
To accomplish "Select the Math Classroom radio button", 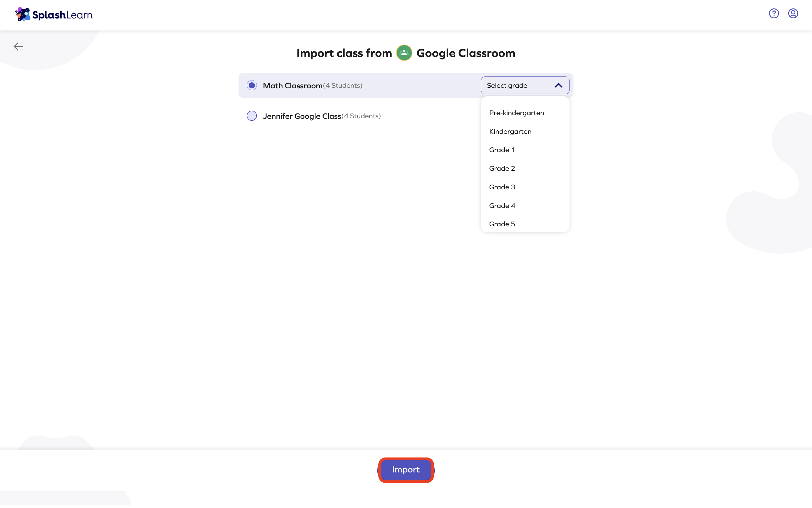I will click(x=252, y=85).
